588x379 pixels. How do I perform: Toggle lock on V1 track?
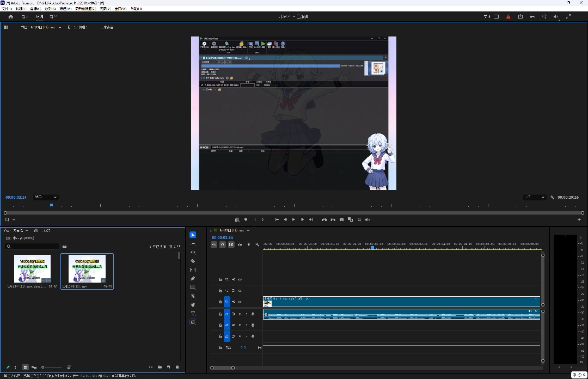(x=220, y=302)
